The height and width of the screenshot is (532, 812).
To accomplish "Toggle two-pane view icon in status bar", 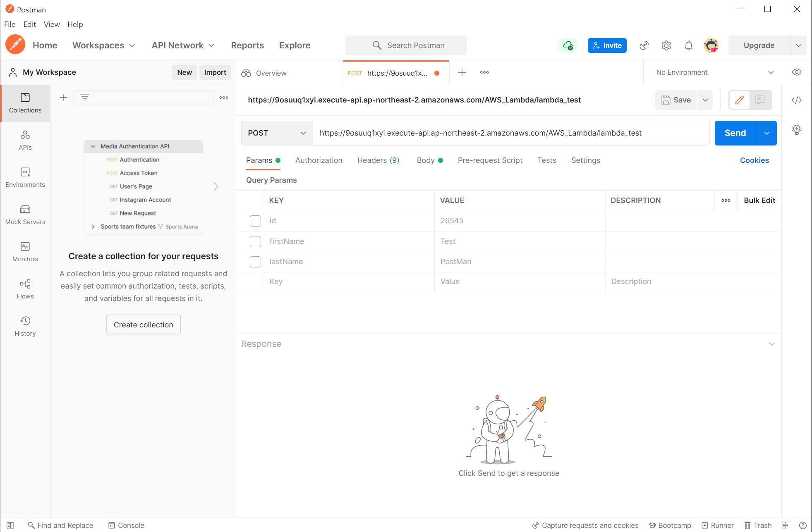I will (x=786, y=525).
